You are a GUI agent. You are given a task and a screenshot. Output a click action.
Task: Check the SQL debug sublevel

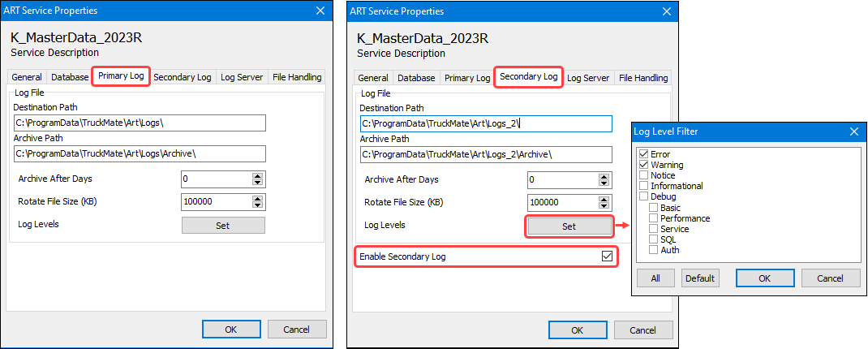click(654, 239)
